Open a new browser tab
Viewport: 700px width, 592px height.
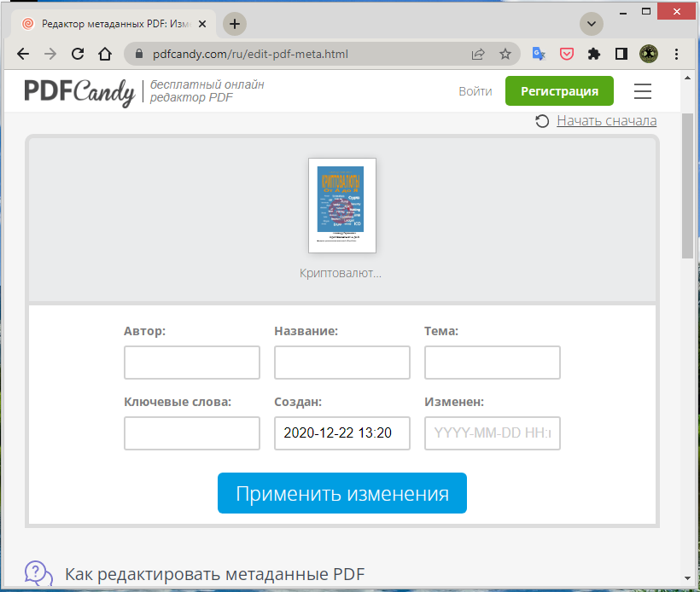(x=235, y=24)
